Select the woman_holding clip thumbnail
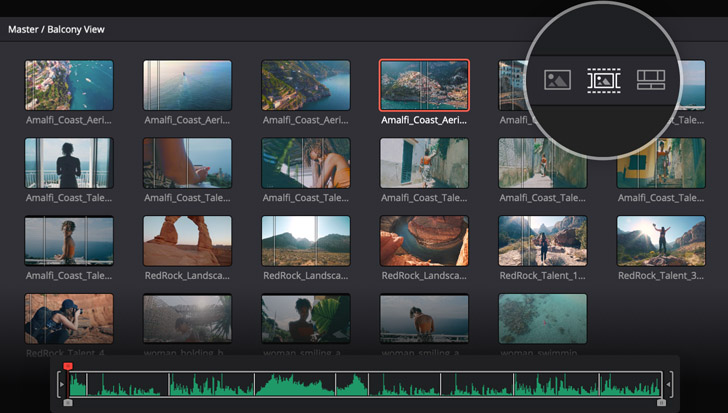Image resolution: width=728 pixels, height=413 pixels. point(187,319)
